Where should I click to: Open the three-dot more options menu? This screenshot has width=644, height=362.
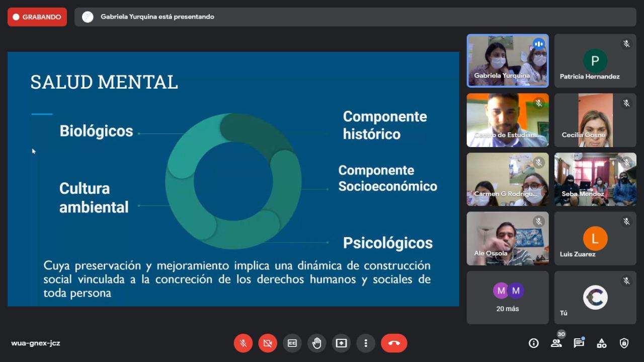(366, 343)
